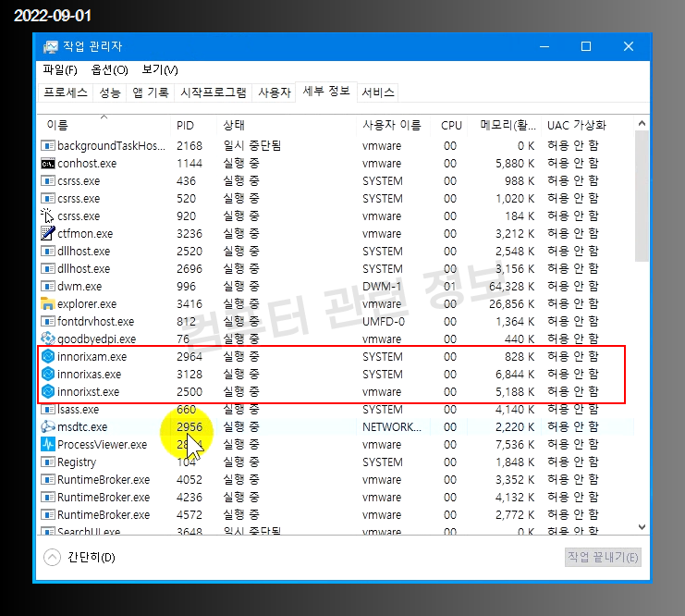The width and height of the screenshot is (685, 616).
Task: Click the lsass.exe process icon
Action: point(48,409)
